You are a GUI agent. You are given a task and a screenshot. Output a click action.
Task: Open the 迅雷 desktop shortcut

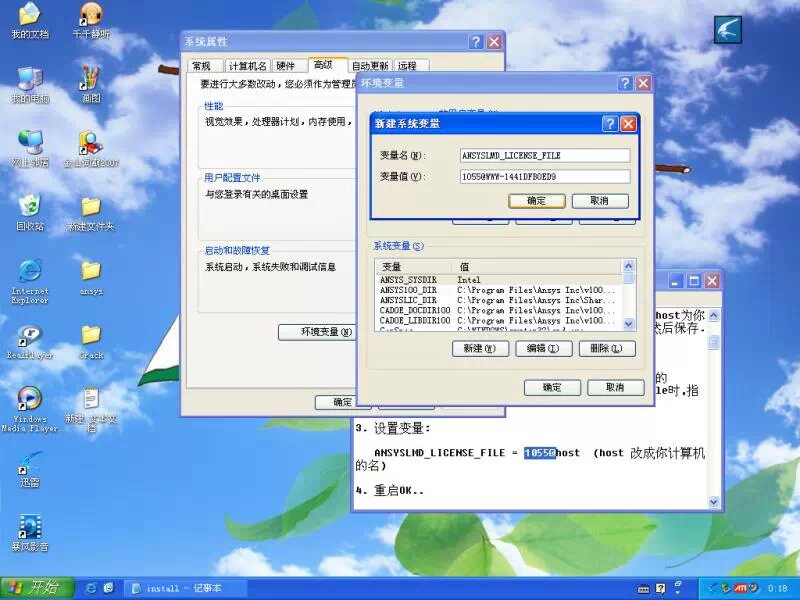point(30,464)
